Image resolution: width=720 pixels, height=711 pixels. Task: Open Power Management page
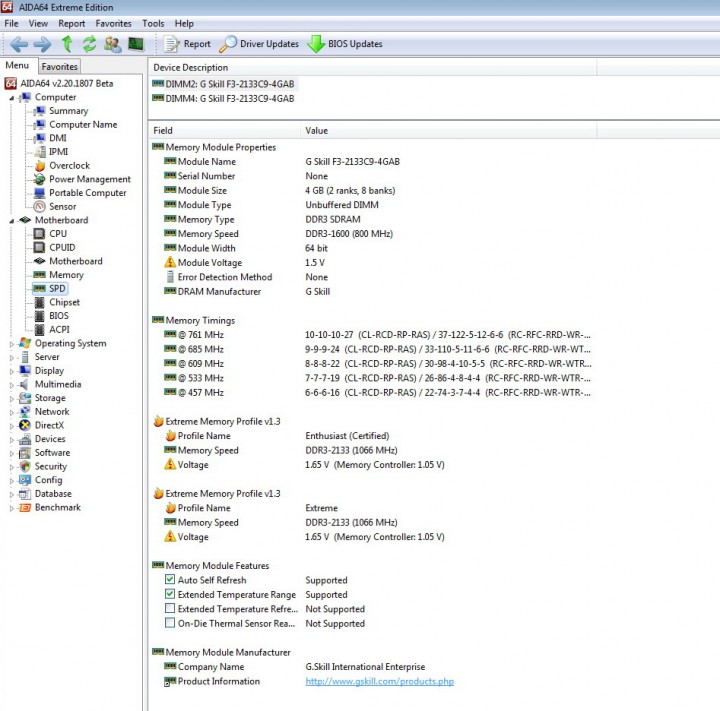pyautogui.click(x=90, y=179)
